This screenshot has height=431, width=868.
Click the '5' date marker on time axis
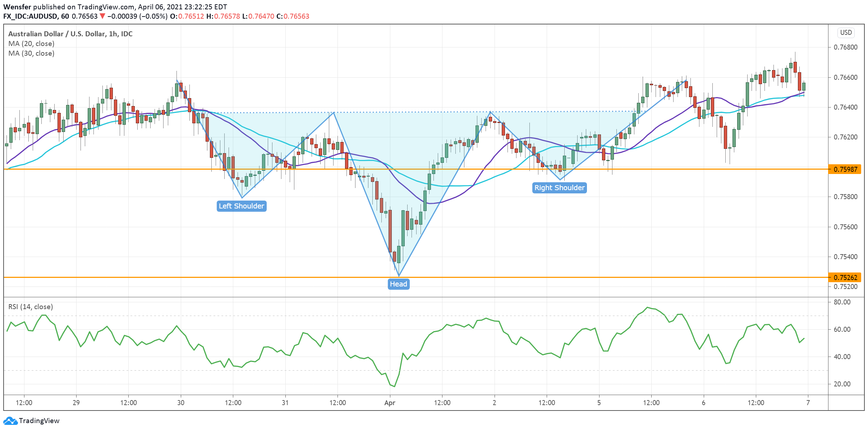tap(599, 403)
